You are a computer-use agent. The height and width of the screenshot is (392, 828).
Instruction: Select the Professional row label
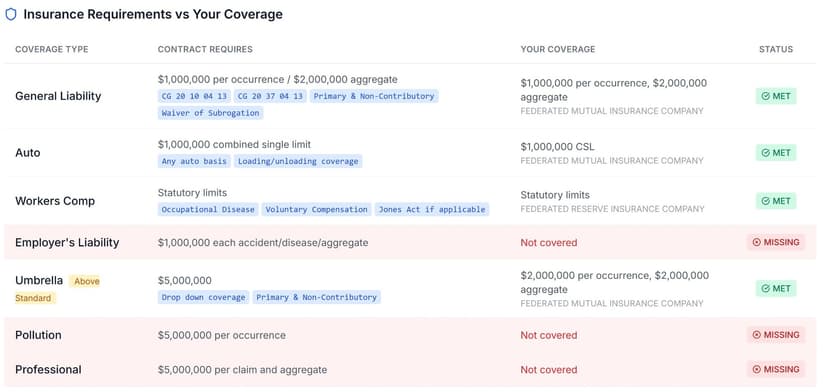48,369
